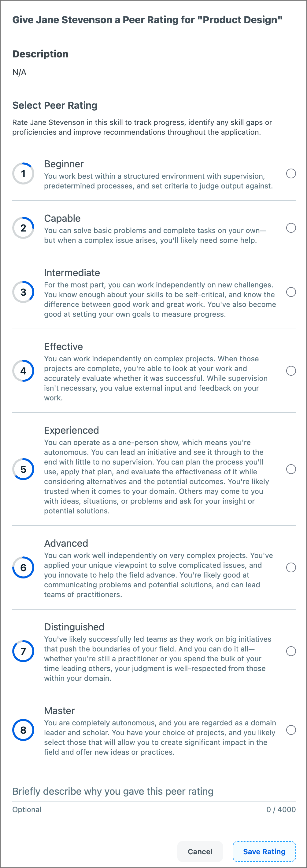Click the Advanced rating title text
Viewport: 307px width, 868px height.
(x=66, y=543)
